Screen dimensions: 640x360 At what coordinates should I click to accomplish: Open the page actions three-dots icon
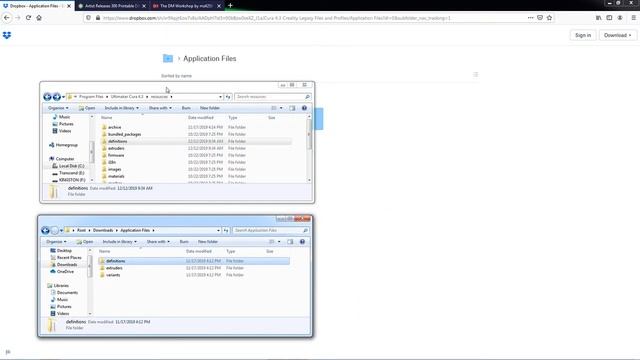[530, 18]
